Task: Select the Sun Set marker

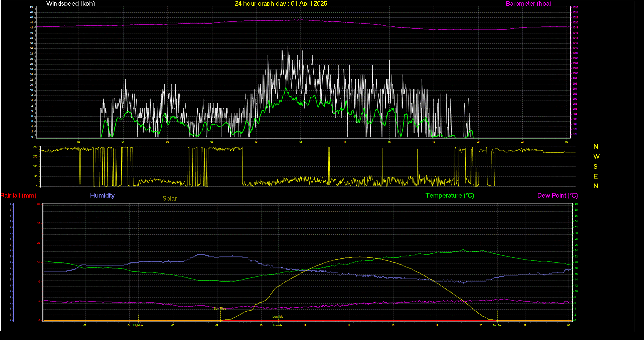Action: point(497,325)
